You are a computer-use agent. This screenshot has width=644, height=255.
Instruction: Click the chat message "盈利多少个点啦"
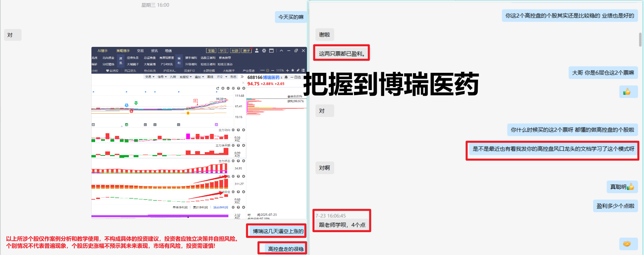(x=615, y=206)
